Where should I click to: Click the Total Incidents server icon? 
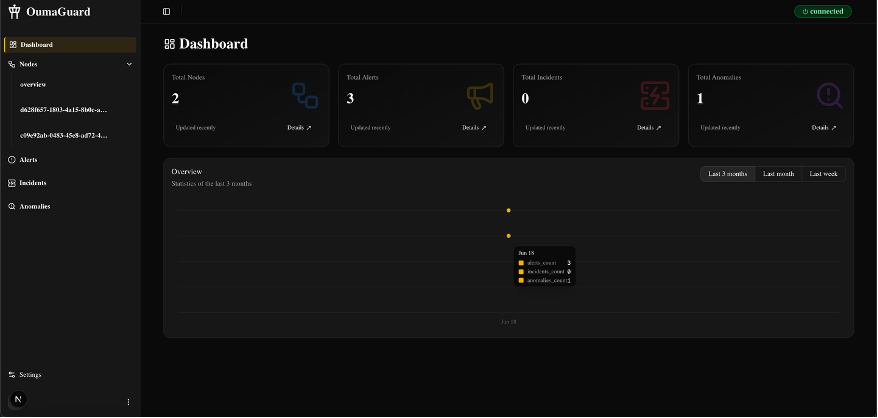point(655,96)
